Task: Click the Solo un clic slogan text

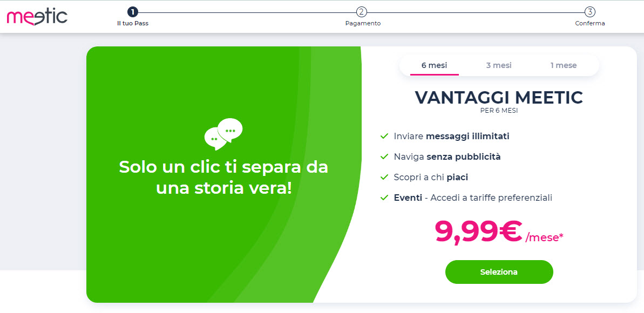Action: pos(223,178)
